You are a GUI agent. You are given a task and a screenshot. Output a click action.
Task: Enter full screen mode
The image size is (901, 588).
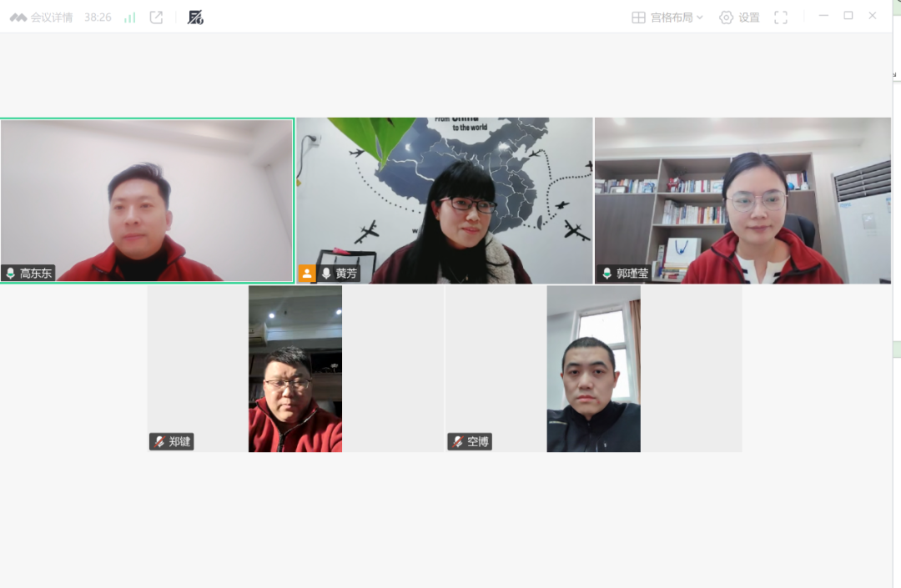click(x=781, y=18)
